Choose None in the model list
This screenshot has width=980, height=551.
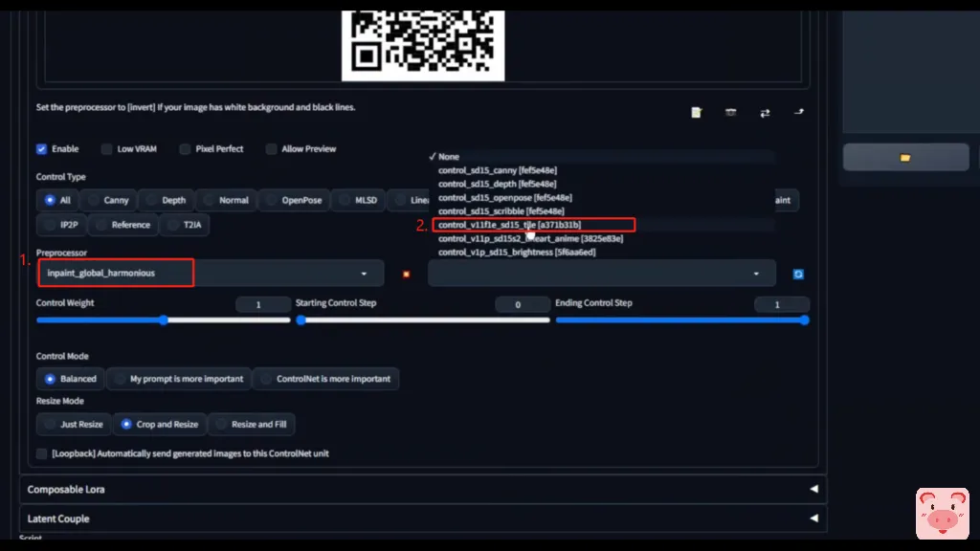pyautogui.click(x=602, y=157)
